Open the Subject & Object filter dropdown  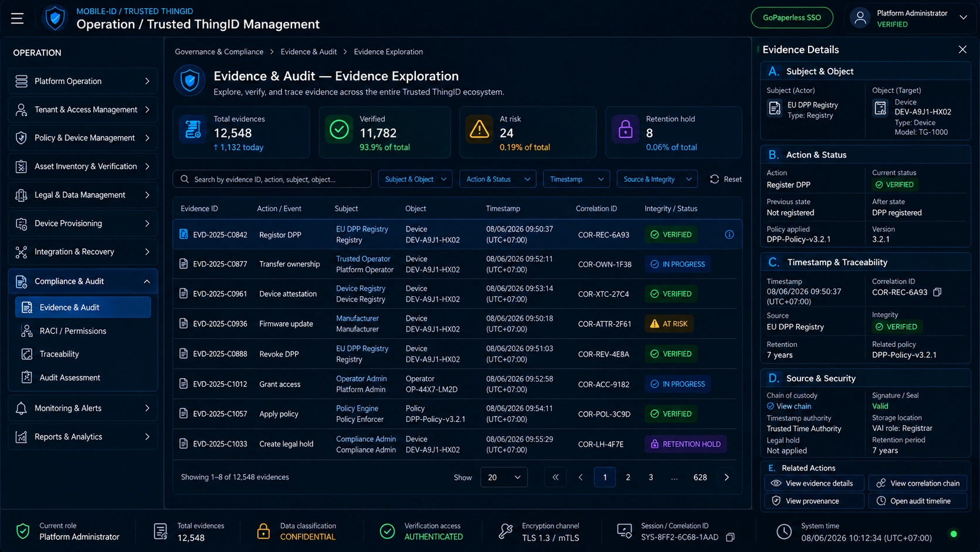click(415, 179)
